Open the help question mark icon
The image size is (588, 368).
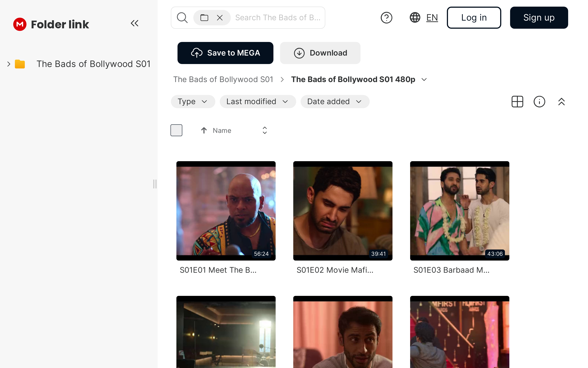click(x=386, y=17)
